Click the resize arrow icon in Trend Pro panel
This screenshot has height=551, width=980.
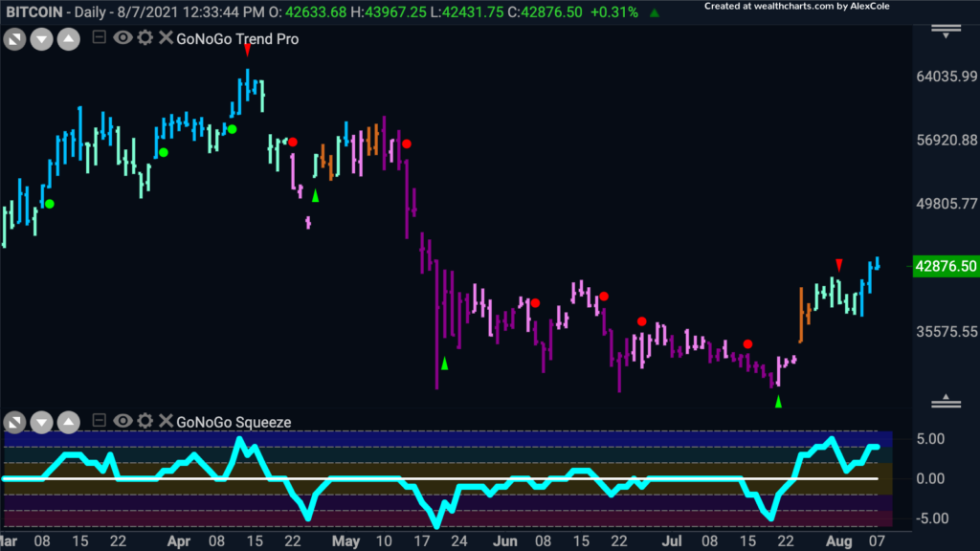[x=14, y=40]
